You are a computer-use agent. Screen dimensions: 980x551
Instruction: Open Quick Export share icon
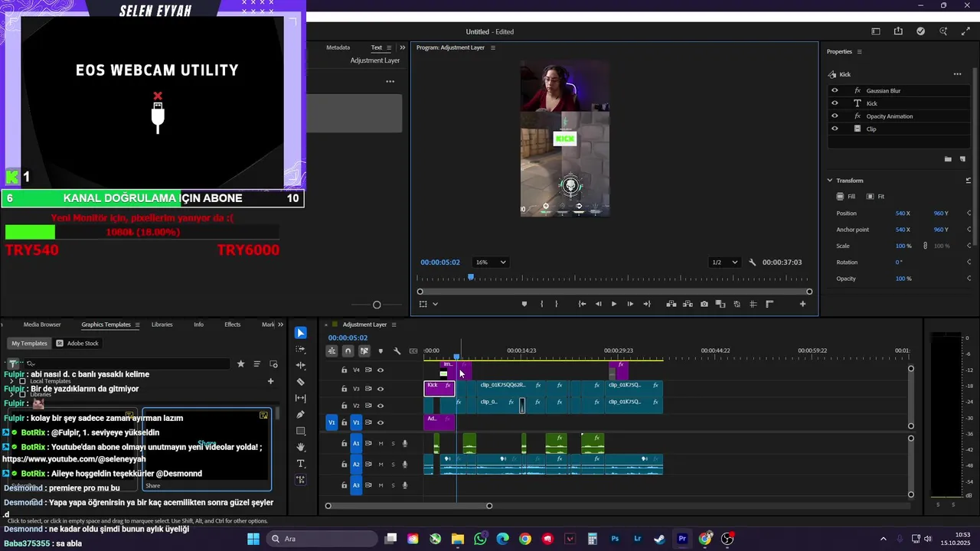[x=898, y=31]
